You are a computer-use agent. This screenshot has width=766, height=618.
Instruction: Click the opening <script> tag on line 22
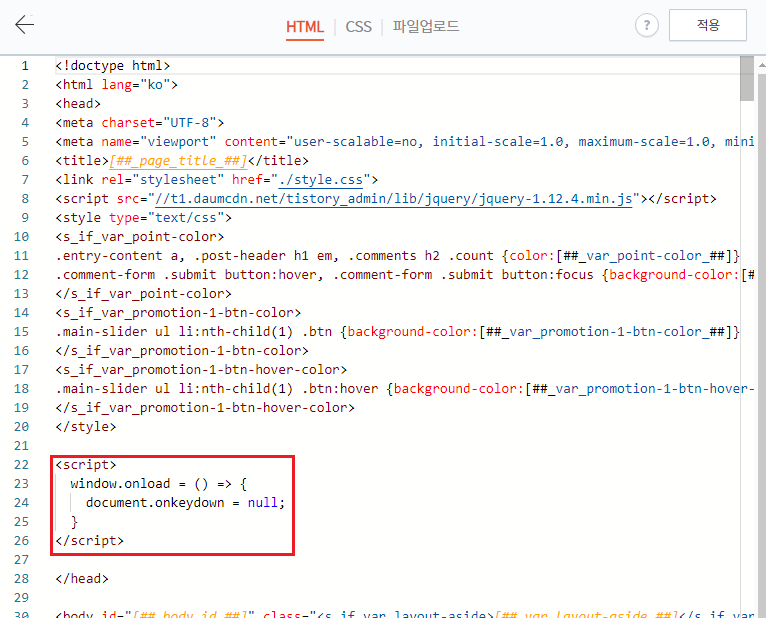click(x=85, y=465)
